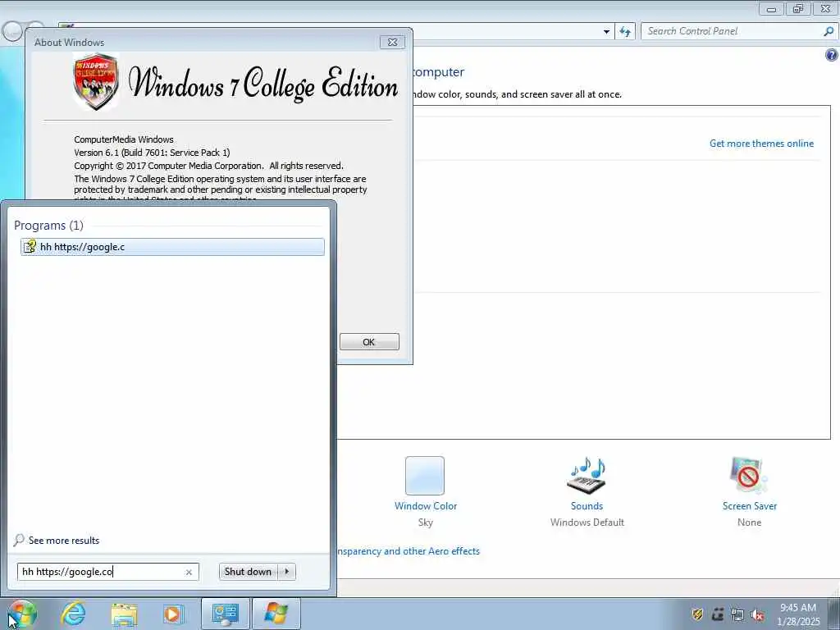840x630 pixels.
Task: Open Window Color settings icon
Action: point(425,476)
